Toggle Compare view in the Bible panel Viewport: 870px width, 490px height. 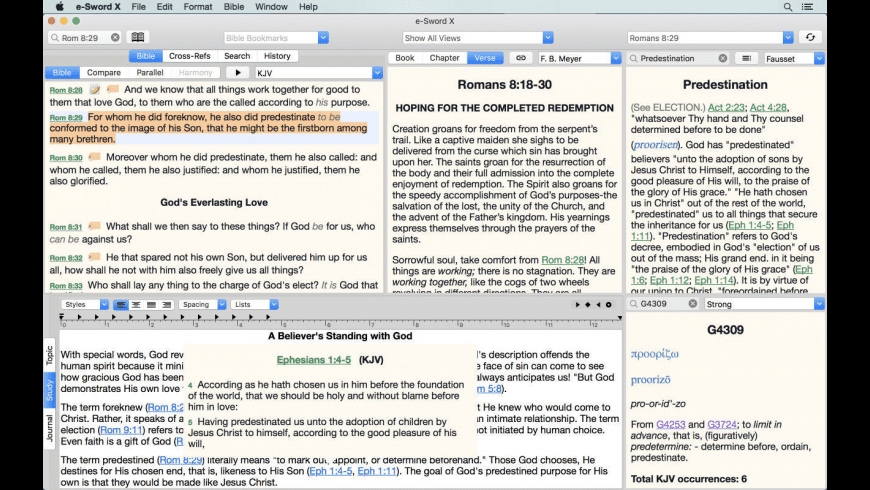click(103, 73)
